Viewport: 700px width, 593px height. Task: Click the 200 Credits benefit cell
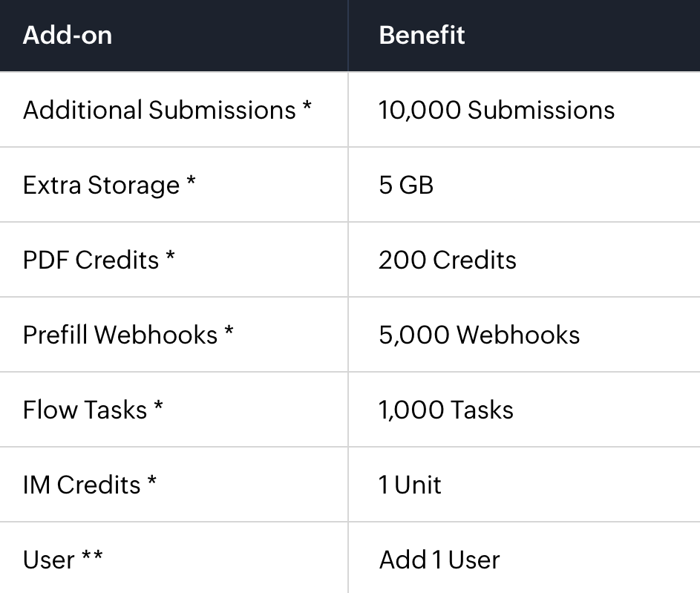[x=524, y=260]
